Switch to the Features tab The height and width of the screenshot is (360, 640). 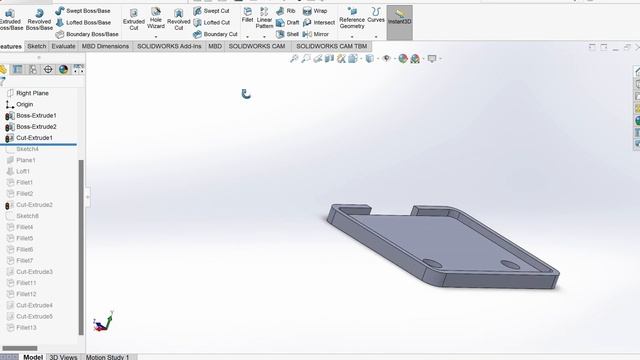[11, 46]
